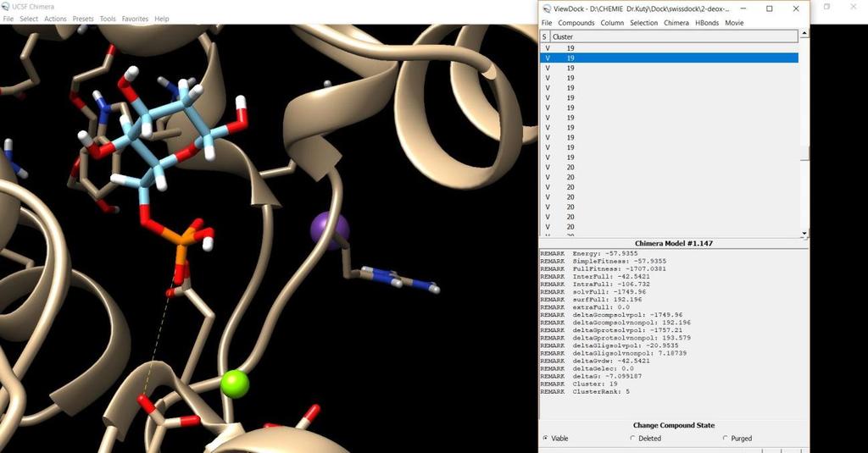Screen dimensions: 868x453
Task: Open the Movie menu in ViewDock
Action: tap(734, 23)
